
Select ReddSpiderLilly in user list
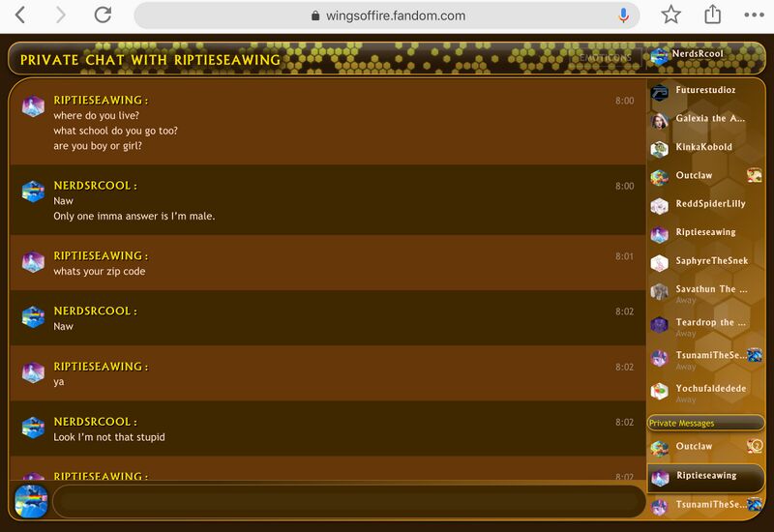point(710,204)
